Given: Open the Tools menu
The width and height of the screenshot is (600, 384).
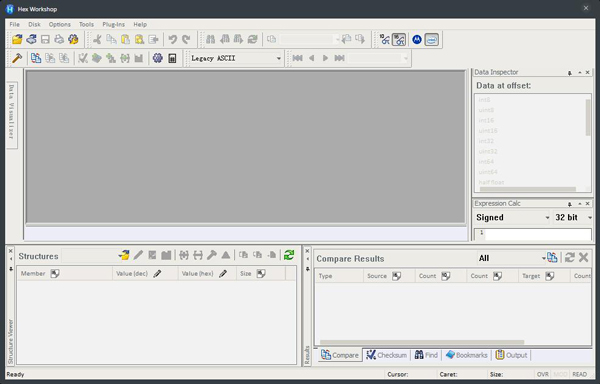Looking at the screenshot, I should click(x=86, y=24).
